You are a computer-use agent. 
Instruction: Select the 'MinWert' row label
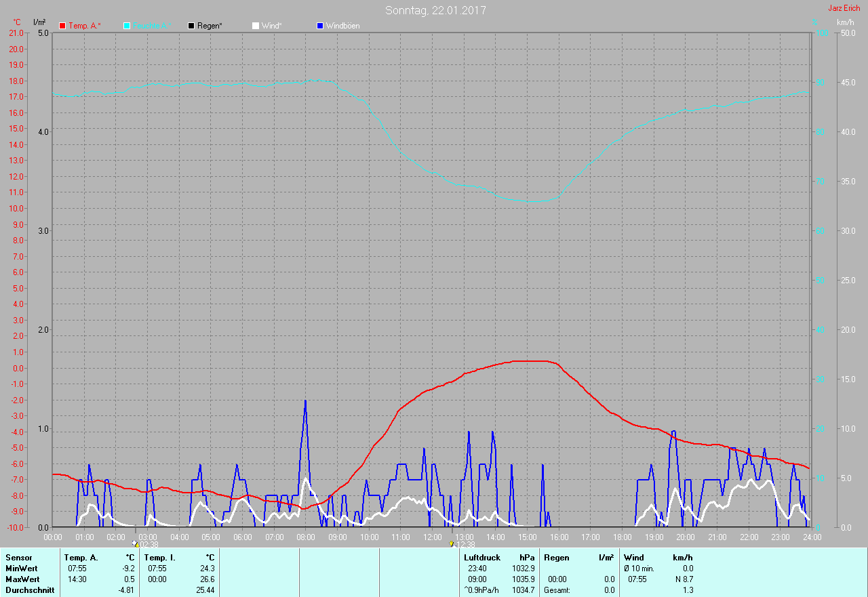[x=22, y=569]
